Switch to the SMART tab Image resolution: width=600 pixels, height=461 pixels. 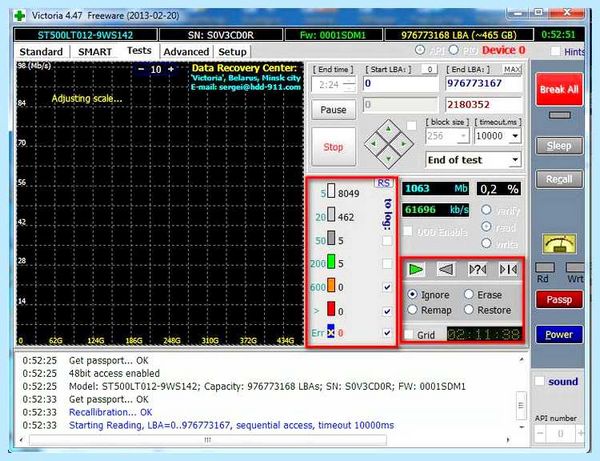click(x=95, y=52)
